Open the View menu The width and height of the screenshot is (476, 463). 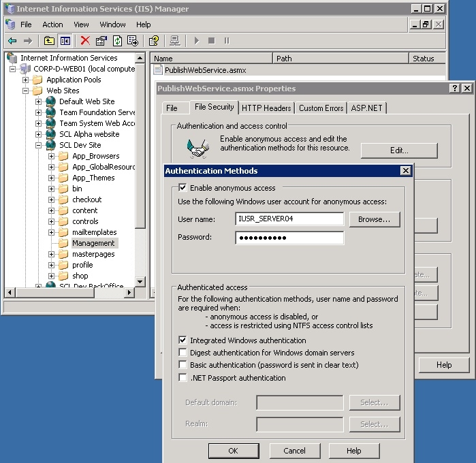81,25
